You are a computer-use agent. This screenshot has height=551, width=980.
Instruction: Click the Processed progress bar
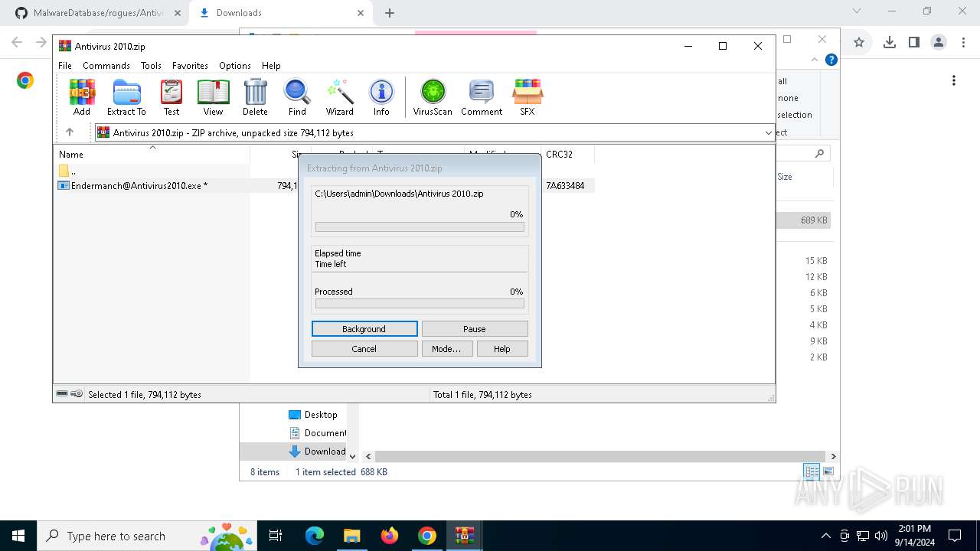420,304
